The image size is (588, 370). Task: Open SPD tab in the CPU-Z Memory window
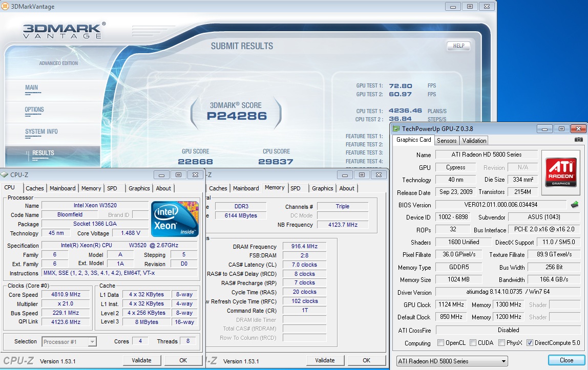click(x=296, y=188)
